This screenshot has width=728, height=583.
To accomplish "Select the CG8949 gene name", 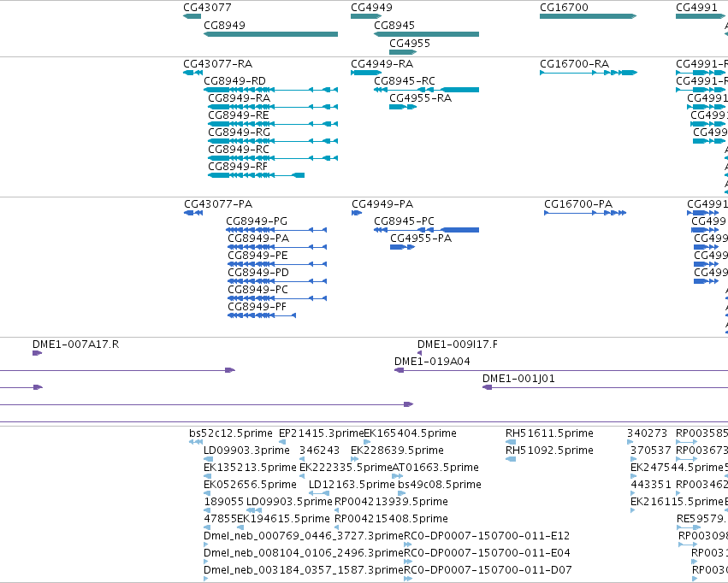I will pyautogui.click(x=224, y=25).
